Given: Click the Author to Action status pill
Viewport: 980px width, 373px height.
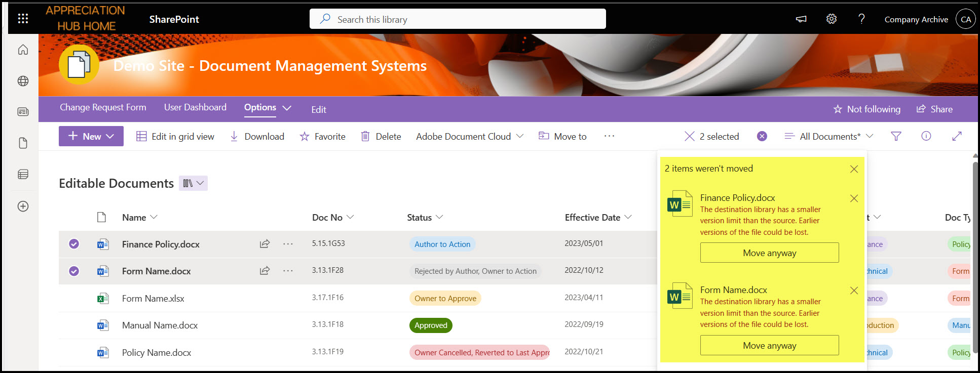Looking at the screenshot, I should pyautogui.click(x=442, y=244).
